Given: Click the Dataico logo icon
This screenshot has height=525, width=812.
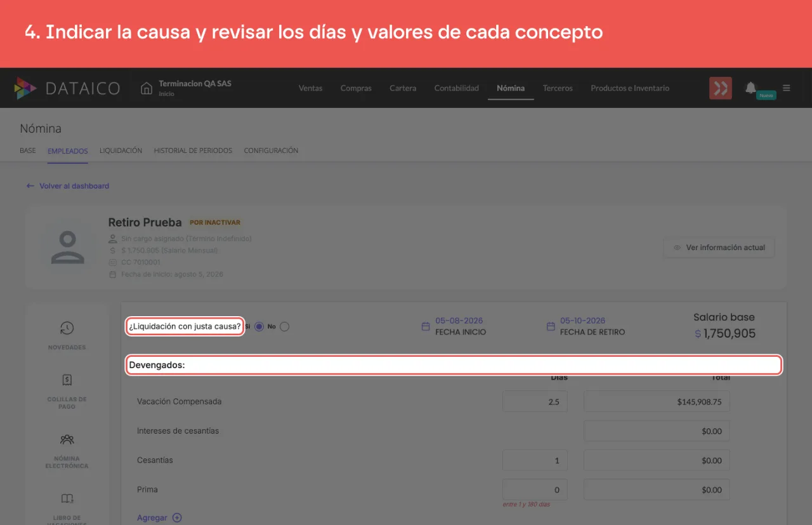Looking at the screenshot, I should coord(25,88).
